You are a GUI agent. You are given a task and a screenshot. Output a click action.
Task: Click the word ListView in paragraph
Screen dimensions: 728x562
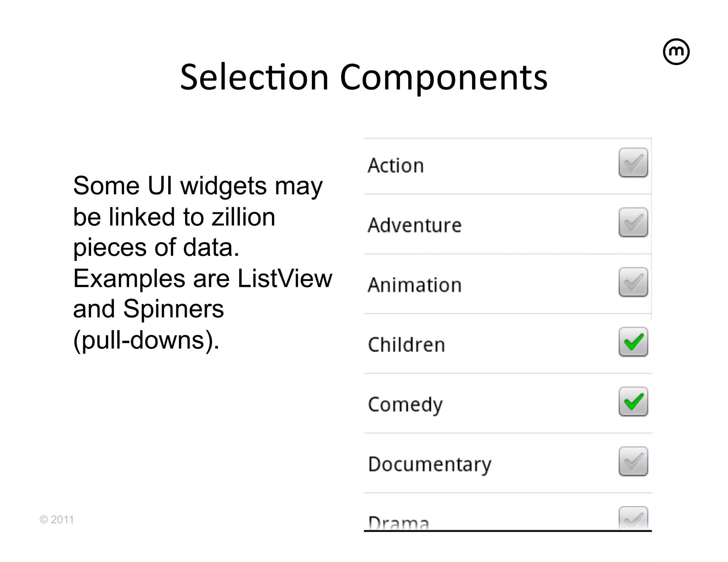click(x=284, y=278)
